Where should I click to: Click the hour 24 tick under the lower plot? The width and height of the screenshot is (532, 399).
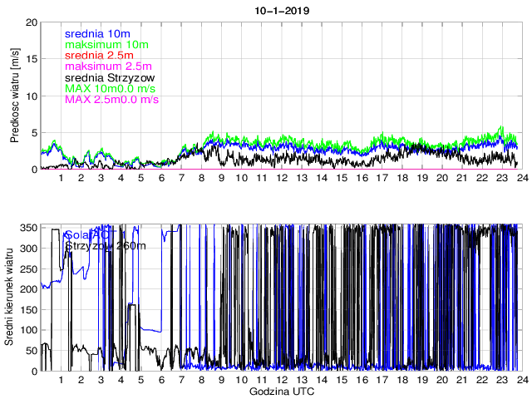pos(521,380)
